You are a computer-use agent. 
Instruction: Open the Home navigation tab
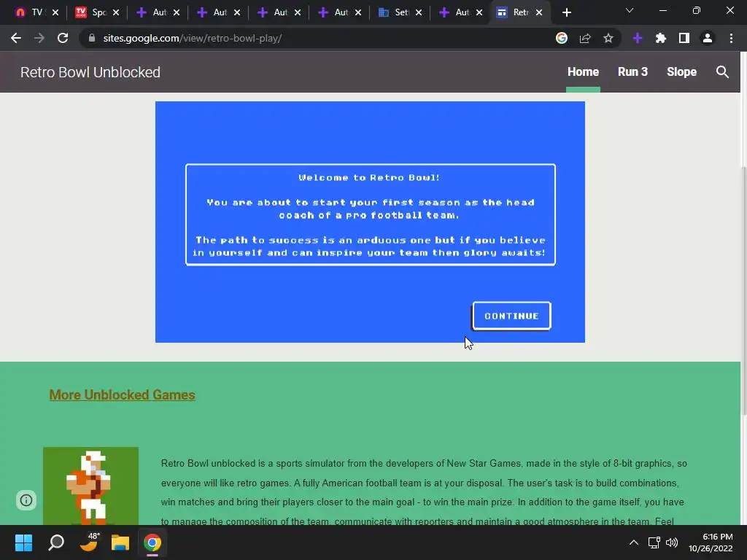(583, 72)
